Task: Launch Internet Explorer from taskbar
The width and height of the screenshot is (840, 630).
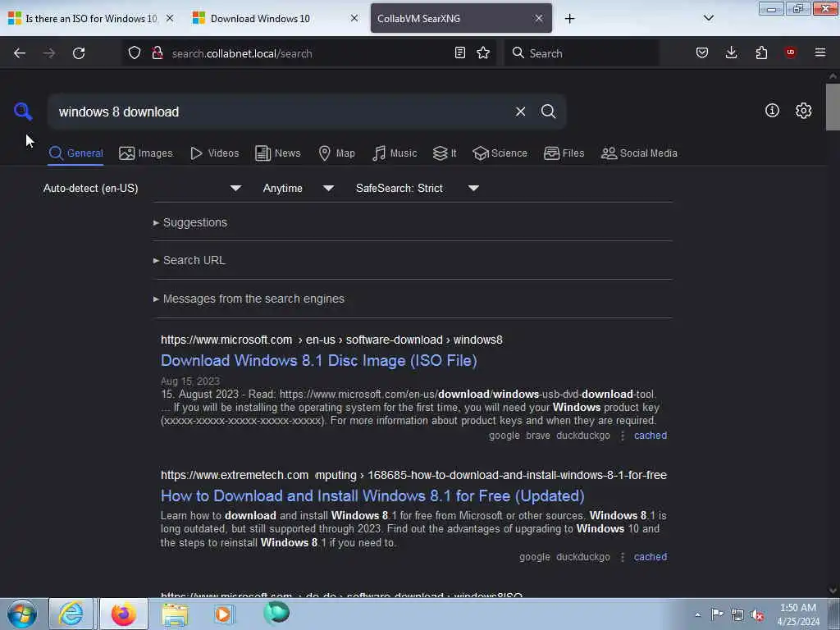Action: click(x=71, y=614)
